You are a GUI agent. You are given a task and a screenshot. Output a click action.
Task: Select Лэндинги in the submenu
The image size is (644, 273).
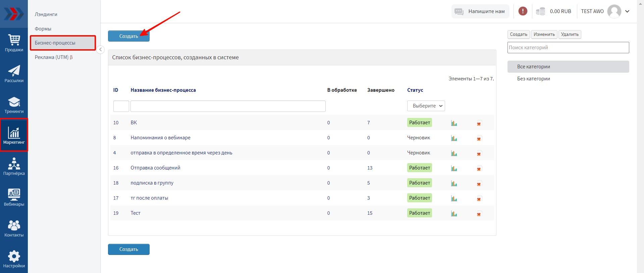46,14
